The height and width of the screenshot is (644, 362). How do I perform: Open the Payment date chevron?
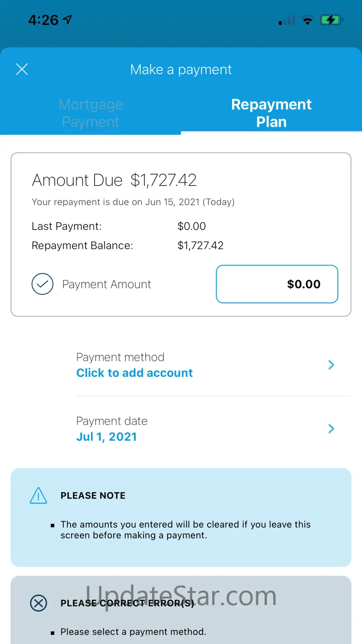[331, 429]
